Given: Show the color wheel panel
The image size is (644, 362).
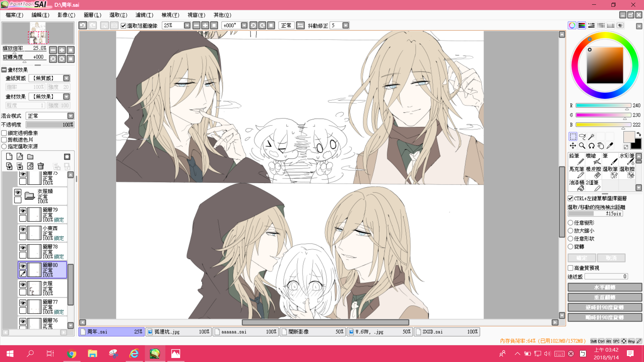Looking at the screenshot, I should point(572,25).
